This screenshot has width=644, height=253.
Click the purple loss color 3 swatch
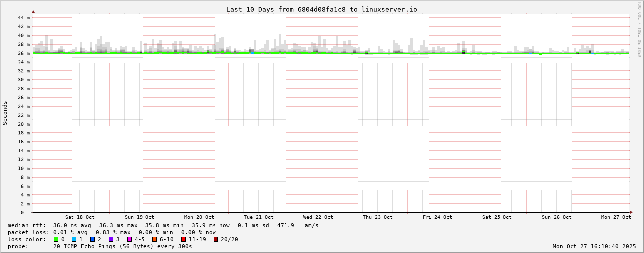[x=111, y=239]
